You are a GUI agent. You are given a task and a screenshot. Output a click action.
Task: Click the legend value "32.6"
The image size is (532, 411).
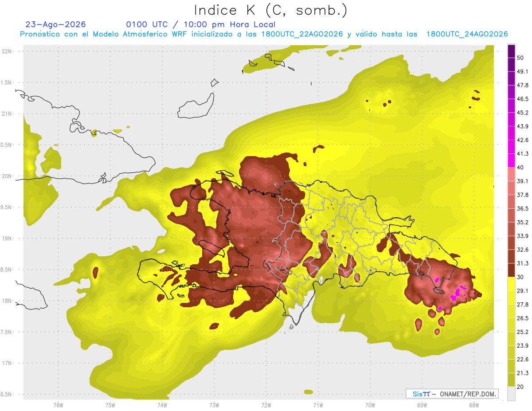(x=523, y=250)
